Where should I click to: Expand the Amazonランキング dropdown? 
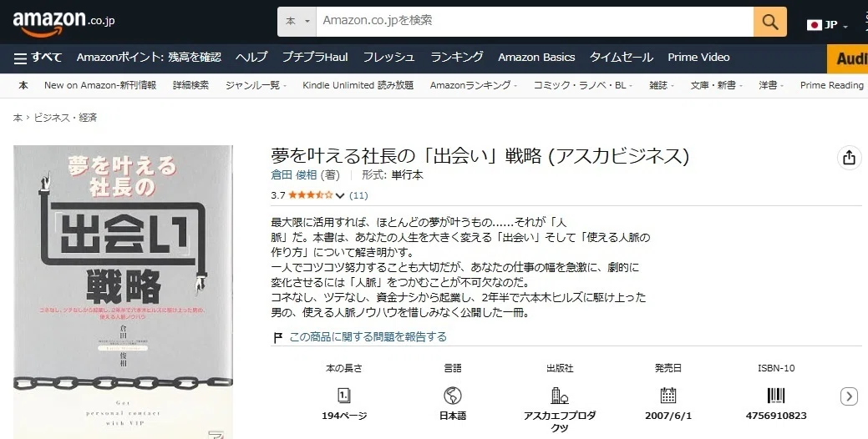click(x=474, y=85)
